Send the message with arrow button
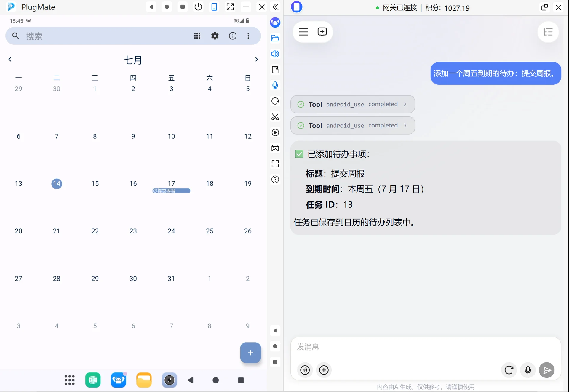 tap(547, 370)
